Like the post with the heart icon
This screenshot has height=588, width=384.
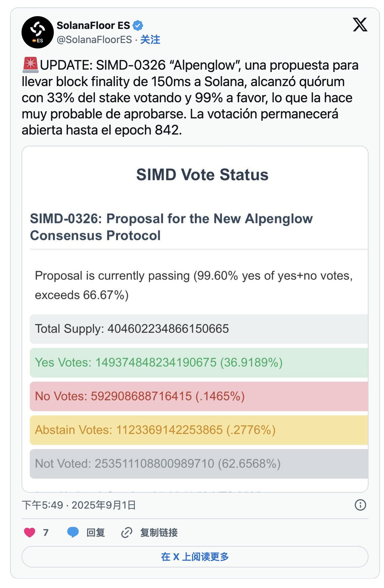tap(30, 532)
